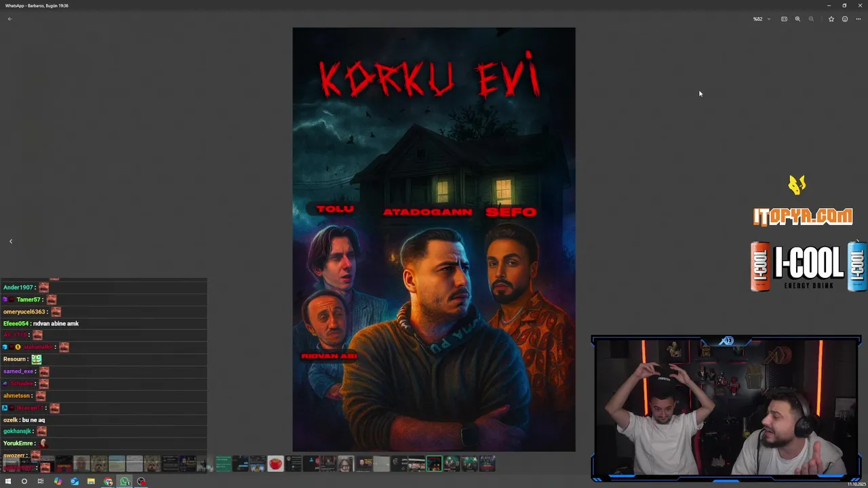Select the green-highlighted current thumbnail
This screenshot has width=868, height=488.
(x=434, y=464)
